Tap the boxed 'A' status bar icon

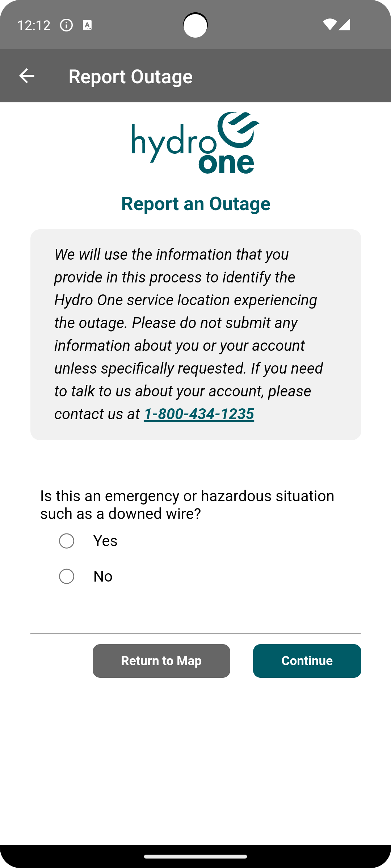pyautogui.click(x=87, y=25)
